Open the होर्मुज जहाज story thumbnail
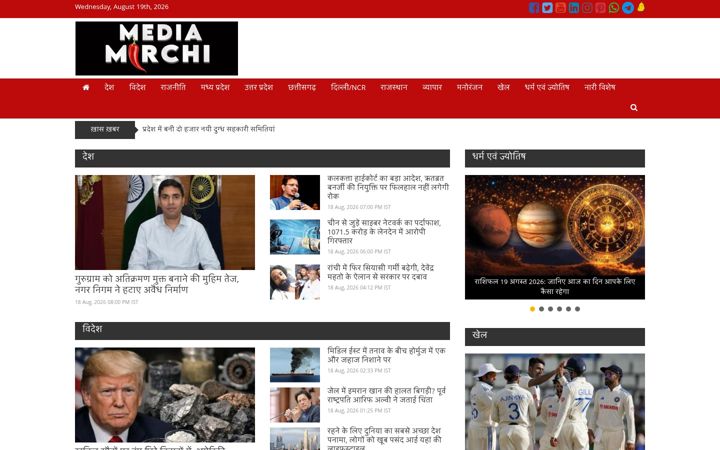 point(295,365)
